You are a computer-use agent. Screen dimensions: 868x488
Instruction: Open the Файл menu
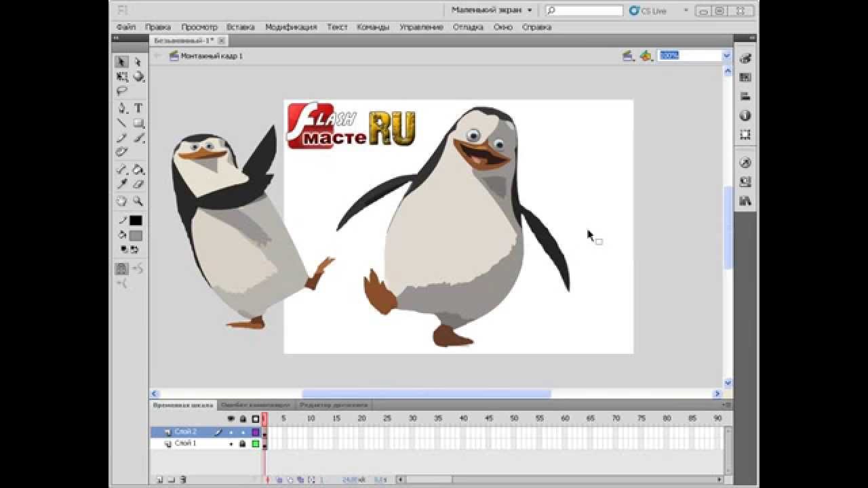(x=125, y=27)
